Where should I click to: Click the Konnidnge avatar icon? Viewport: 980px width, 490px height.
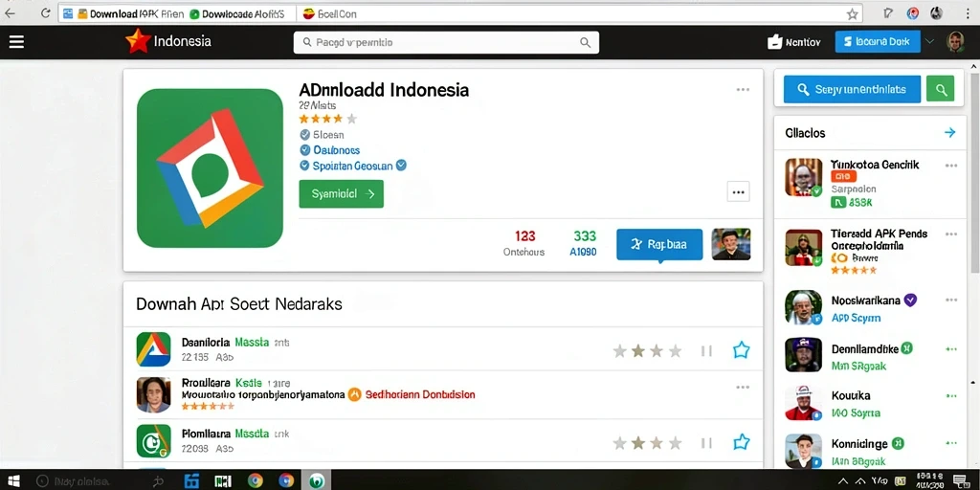click(x=803, y=451)
